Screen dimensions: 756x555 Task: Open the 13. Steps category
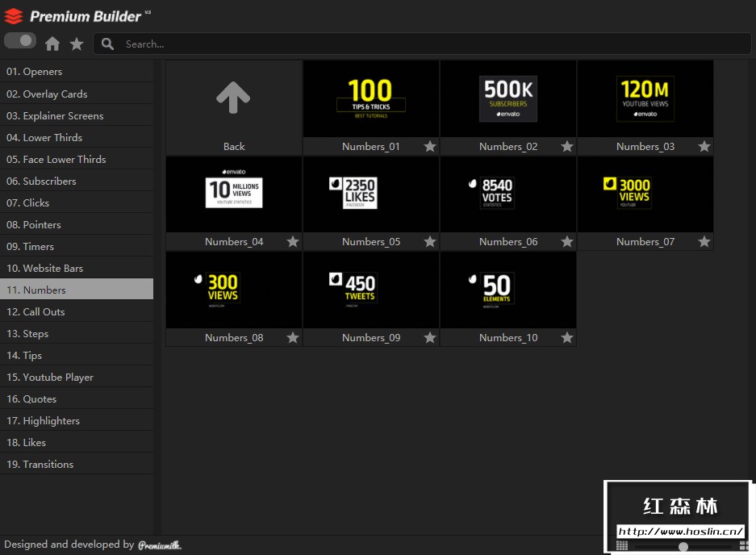77,334
